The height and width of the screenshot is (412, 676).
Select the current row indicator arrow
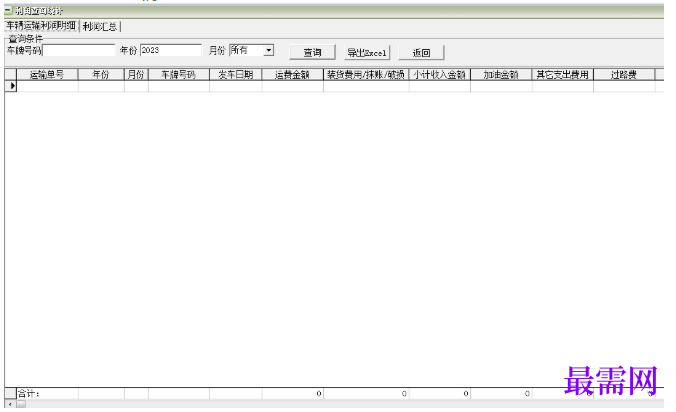tap(13, 86)
